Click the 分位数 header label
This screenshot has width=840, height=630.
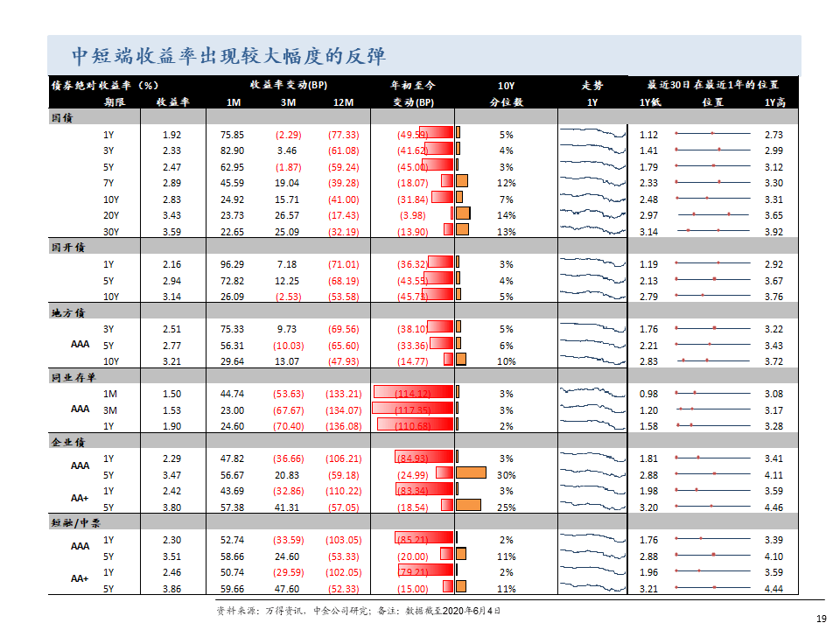[507, 102]
